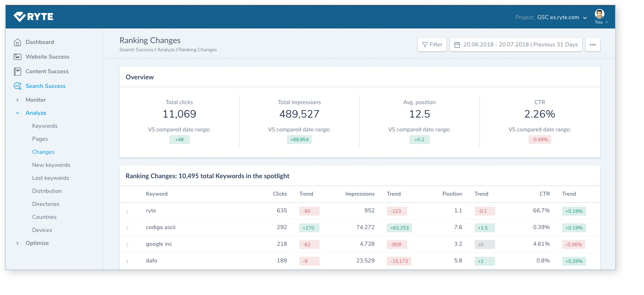
Task: Click the 74,272 impressions cell
Action: click(365, 227)
